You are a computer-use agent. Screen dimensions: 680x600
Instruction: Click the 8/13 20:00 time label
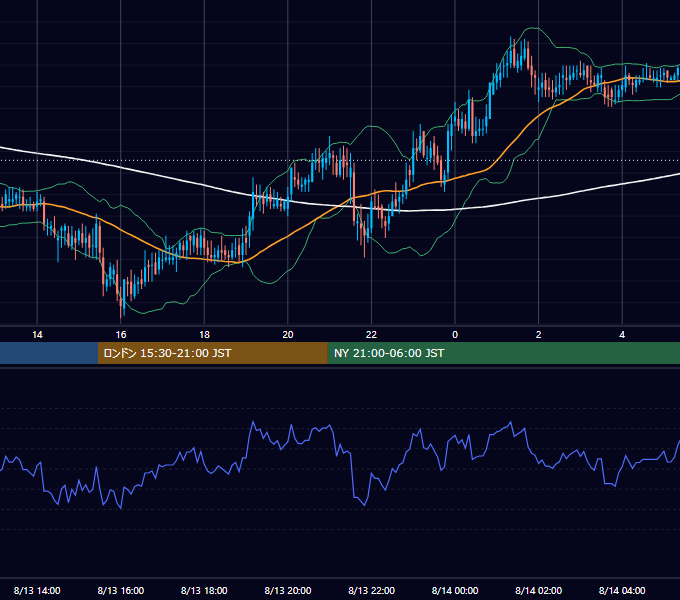[x=288, y=590]
